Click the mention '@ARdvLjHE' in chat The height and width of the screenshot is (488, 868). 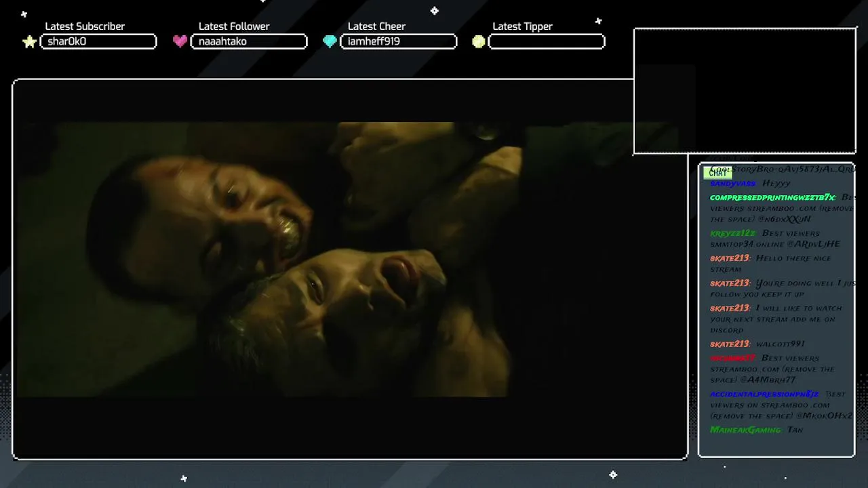pyautogui.click(x=814, y=244)
